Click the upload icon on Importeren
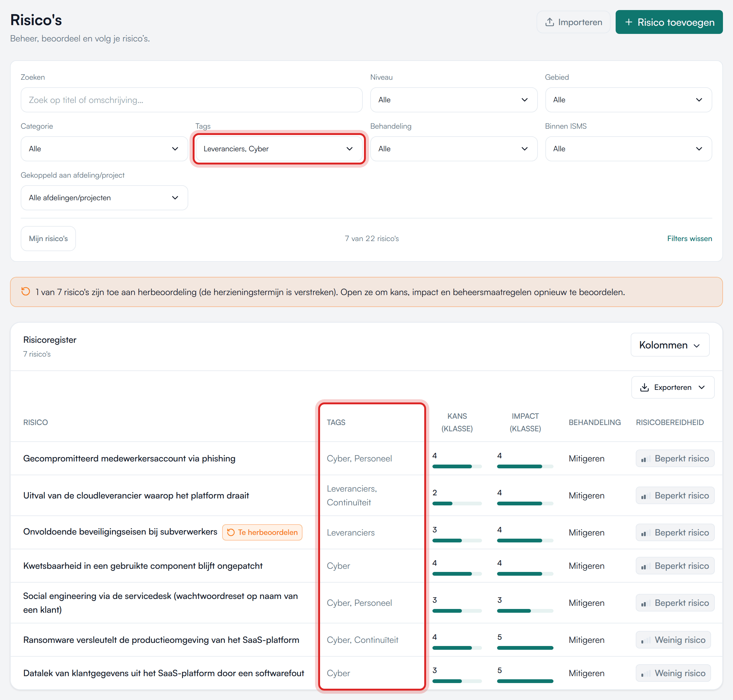Viewport: 733px width, 700px height. pos(549,22)
